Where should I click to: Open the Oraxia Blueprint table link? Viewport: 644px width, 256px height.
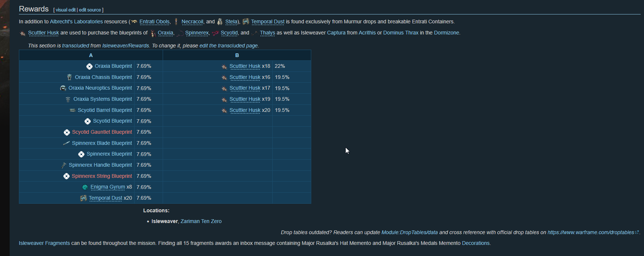point(113,66)
